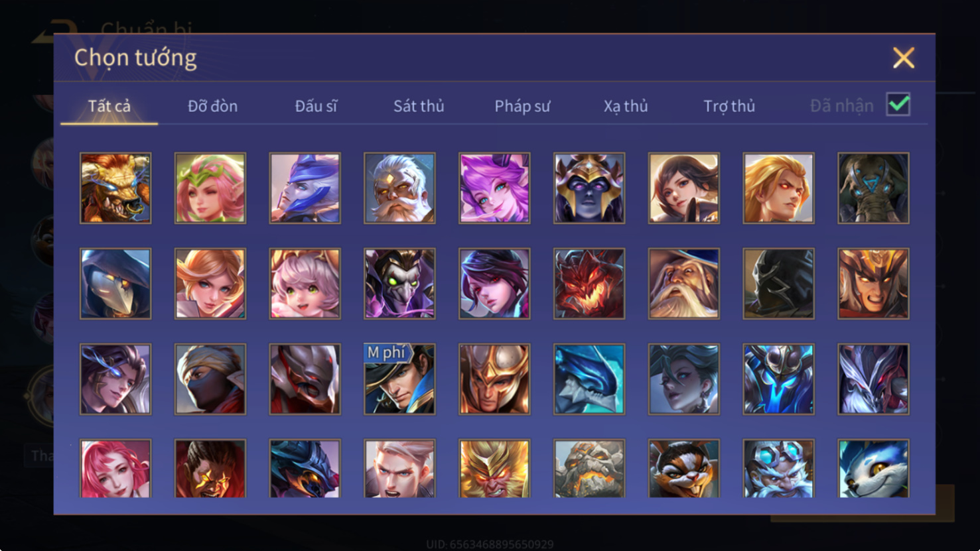Choose the blue fox hero portrait
The image size is (980, 551).
point(873,468)
